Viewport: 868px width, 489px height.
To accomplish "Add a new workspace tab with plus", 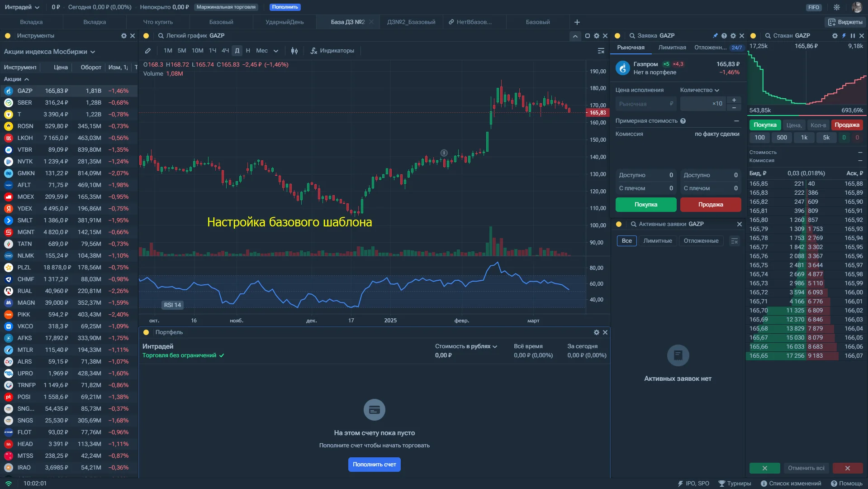I will click(577, 22).
